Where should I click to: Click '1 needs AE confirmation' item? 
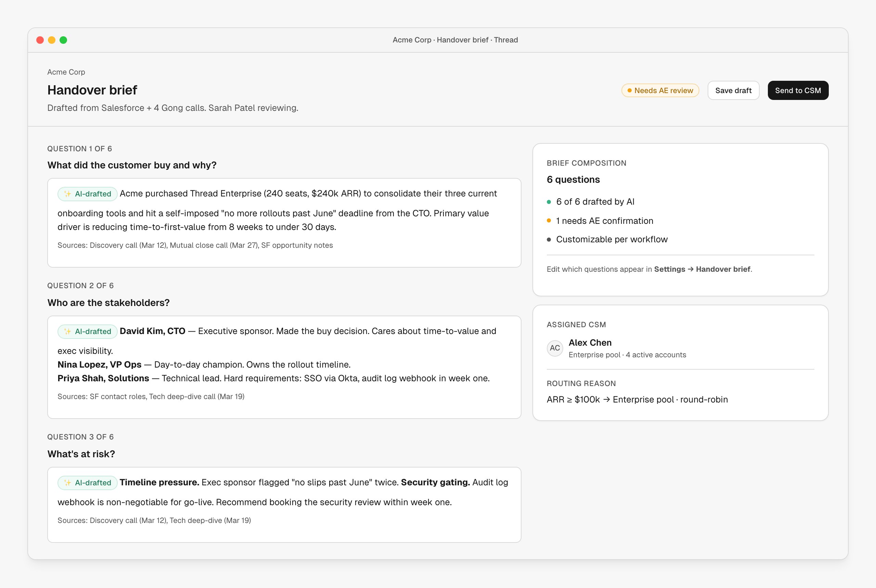point(605,221)
